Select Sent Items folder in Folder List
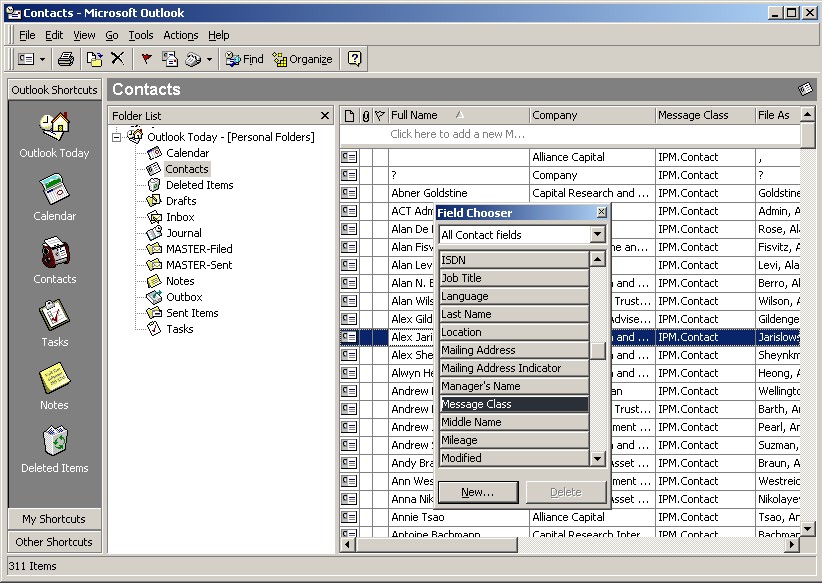Screen dimensions: 822x583 click(192, 314)
